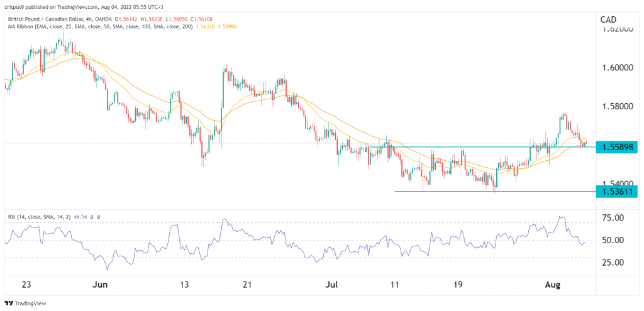Click the 1.58000 price axis label
This screenshot has width=644, height=311.
click(x=618, y=106)
